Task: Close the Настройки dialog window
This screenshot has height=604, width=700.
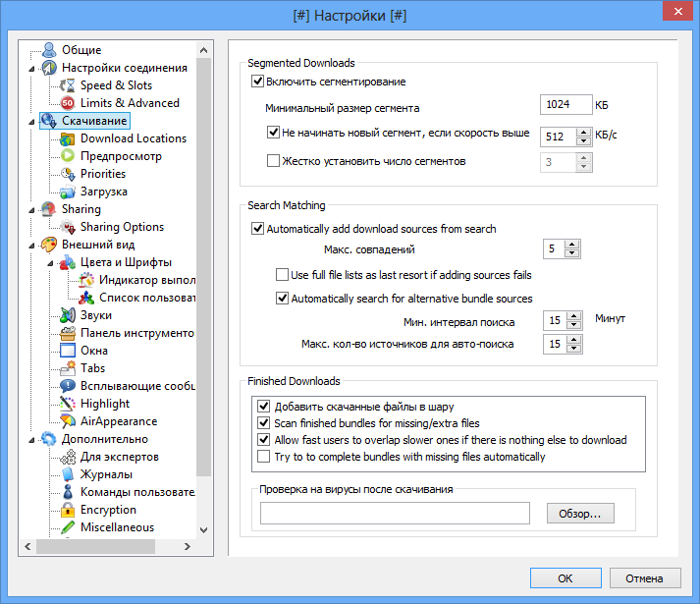Action: (677, 11)
